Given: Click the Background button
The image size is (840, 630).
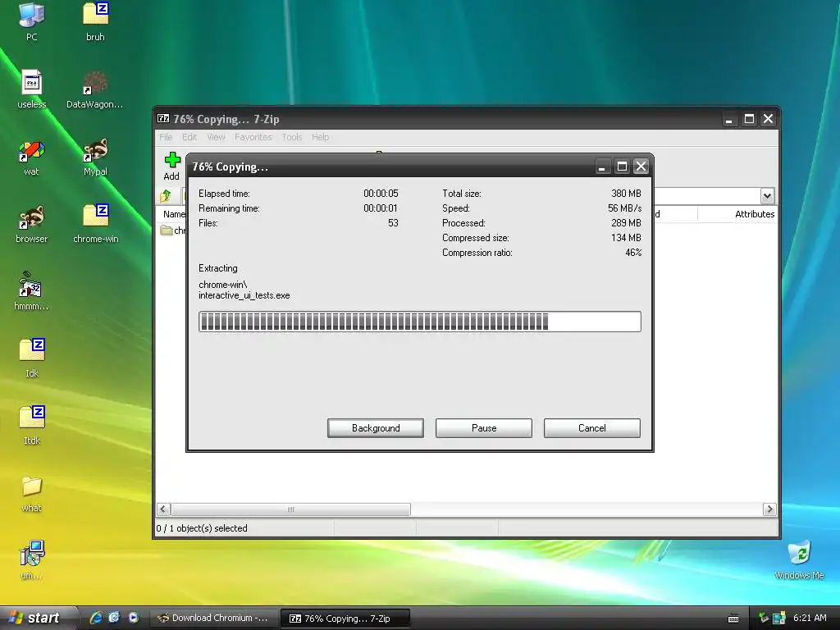Looking at the screenshot, I should [376, 428].
